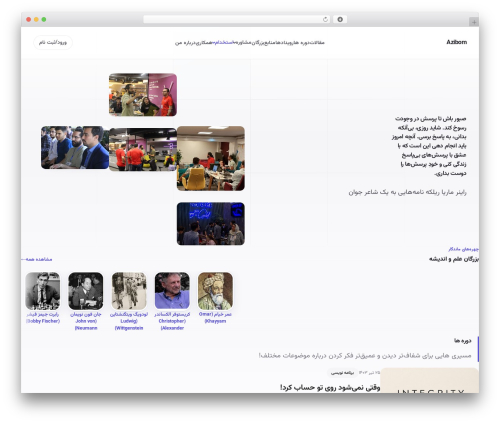Open Christopher Alexander portrait thumbnail
The image size is (500, 423).
coord(172,291)
